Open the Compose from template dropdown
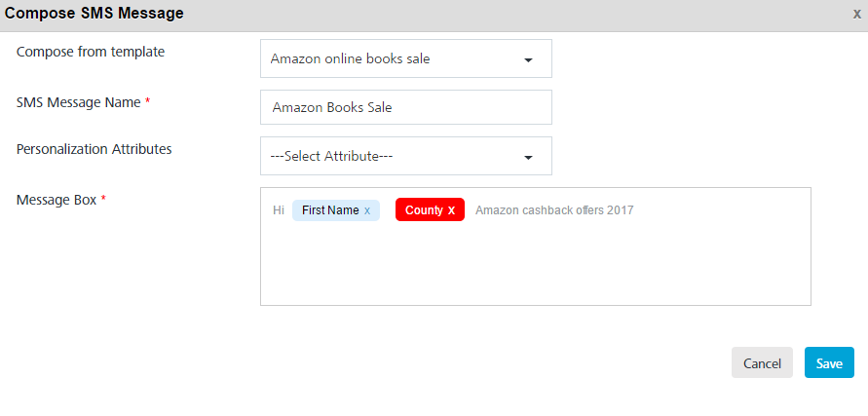 coord(406,58)
